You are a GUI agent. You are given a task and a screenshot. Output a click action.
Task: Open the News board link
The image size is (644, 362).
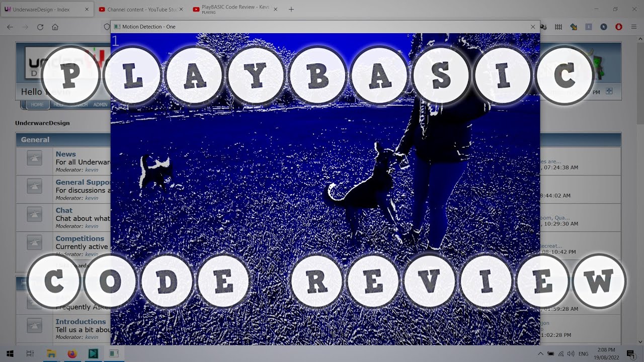[66, 154]
